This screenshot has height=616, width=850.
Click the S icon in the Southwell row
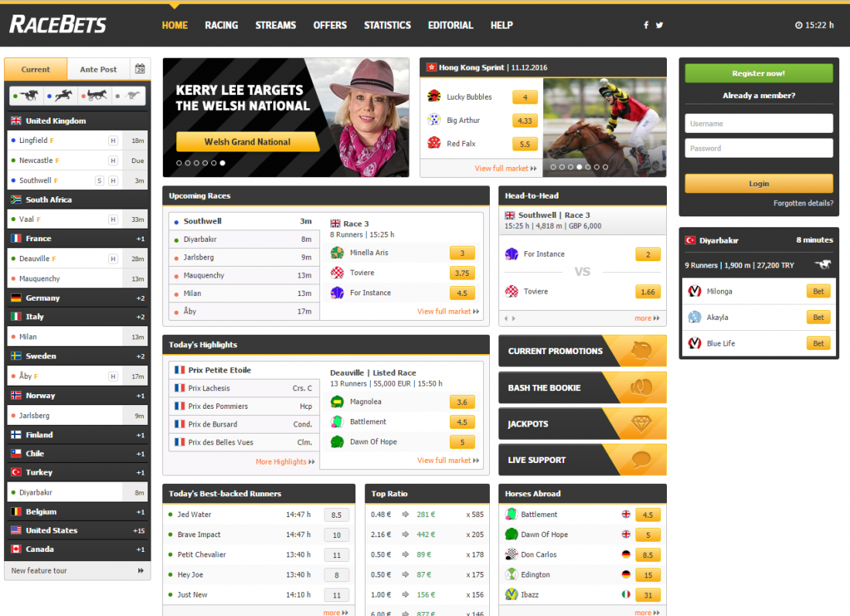click(x=99, y=181)
